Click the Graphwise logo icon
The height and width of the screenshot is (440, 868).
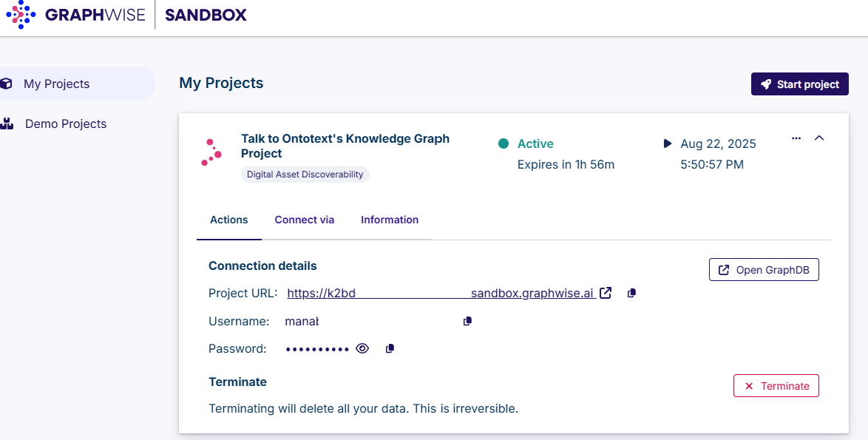(21, 15)
